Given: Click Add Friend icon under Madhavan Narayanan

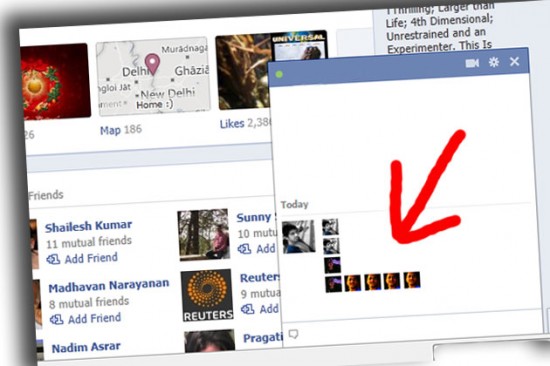Looking at the screenshot, I should (x=56, y=319).
